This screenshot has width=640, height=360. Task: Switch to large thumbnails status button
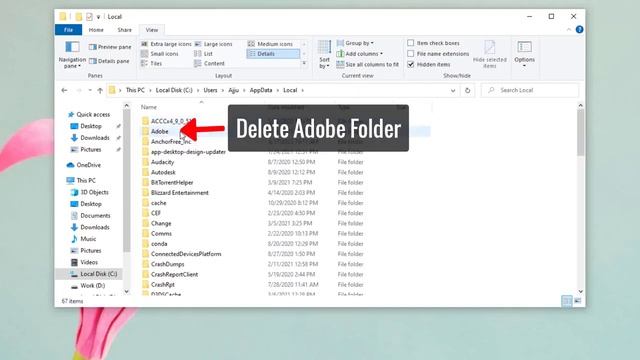pyautogui.click(x=578, y=301)
